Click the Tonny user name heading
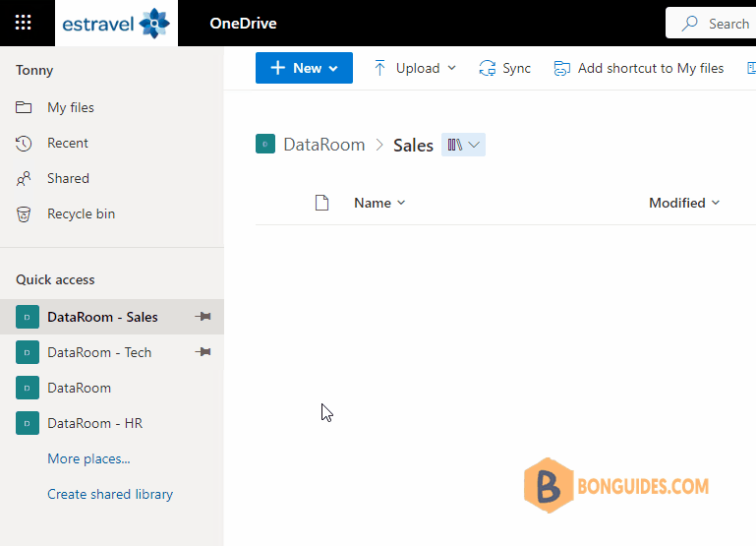Viewport: 756px width, 546px height. point(34,71)
